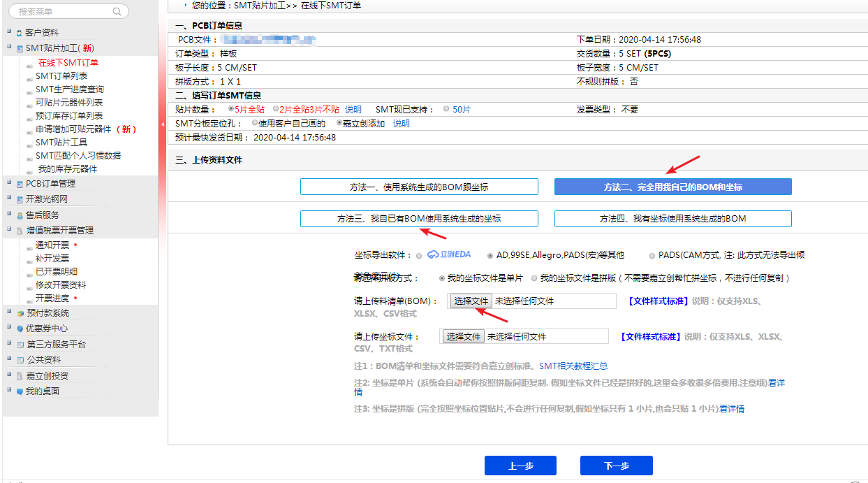Expand the 第三方服务平台 tree section

[9, 344]
